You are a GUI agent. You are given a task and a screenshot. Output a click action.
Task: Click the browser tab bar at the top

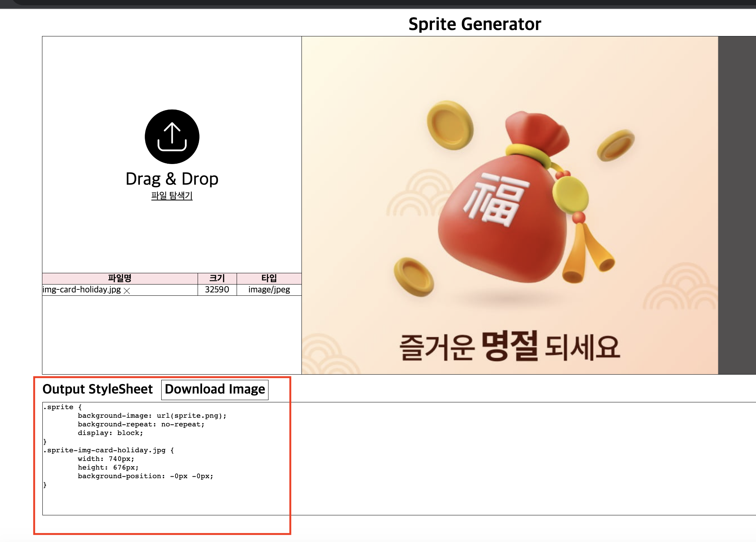point(375,3)
